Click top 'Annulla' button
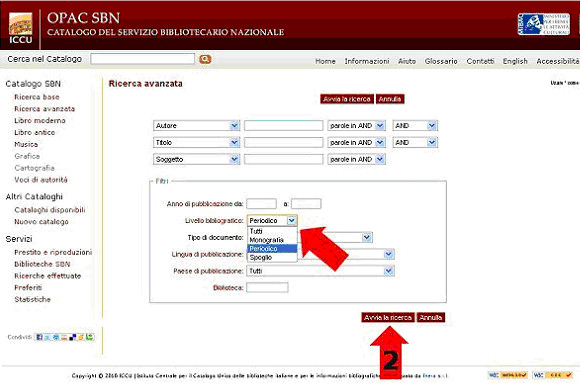Viewport: 580px width, 383px height. click(x=390, y=99)
